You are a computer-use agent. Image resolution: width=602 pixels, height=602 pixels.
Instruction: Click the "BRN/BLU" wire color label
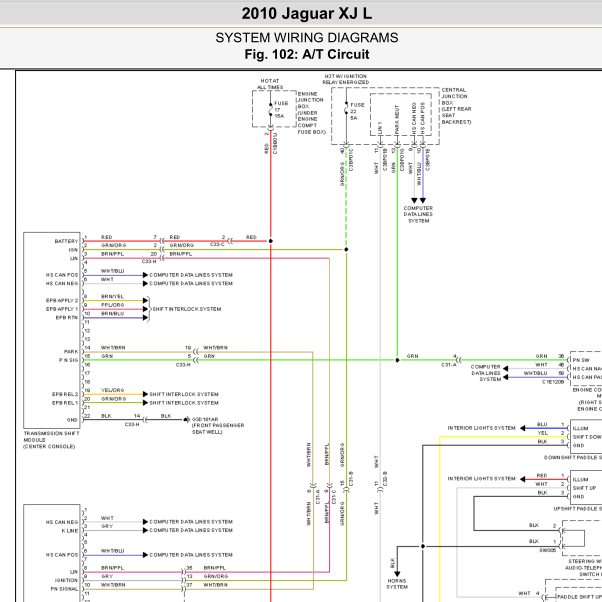112,313
